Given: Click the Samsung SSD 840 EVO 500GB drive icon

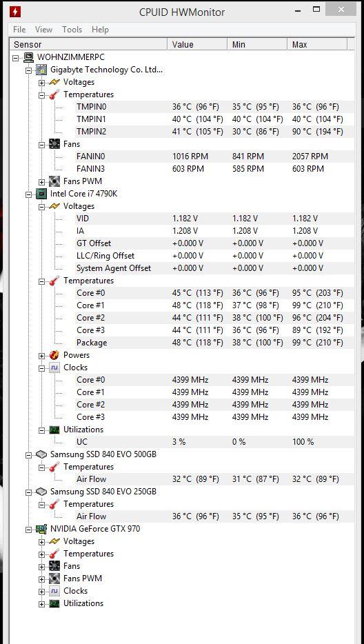Looking at the screenshot, I should [41, 454].
